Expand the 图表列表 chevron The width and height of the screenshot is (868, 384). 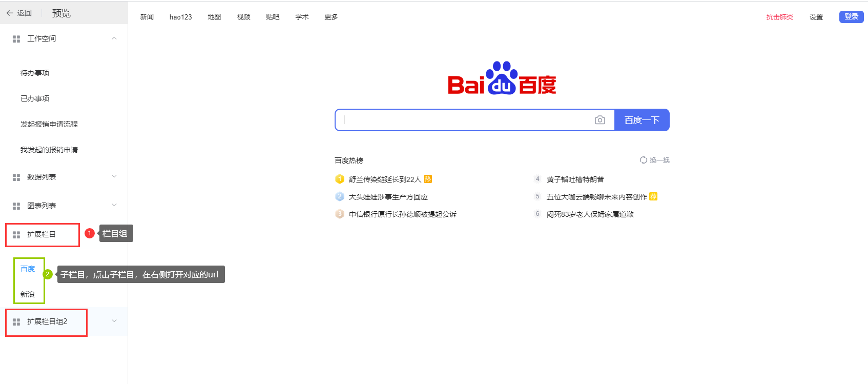[114, 205]
